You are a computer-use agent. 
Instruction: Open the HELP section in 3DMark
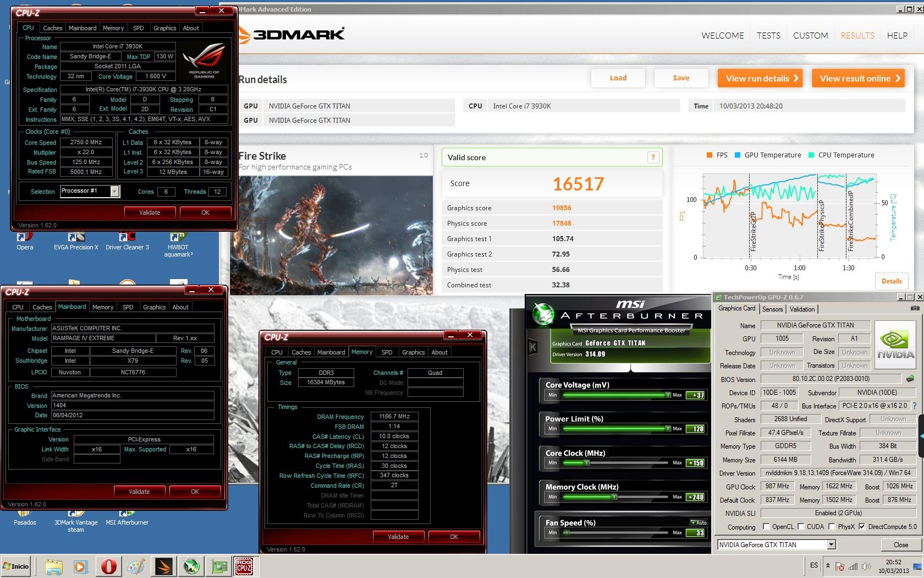coord(897,35)
